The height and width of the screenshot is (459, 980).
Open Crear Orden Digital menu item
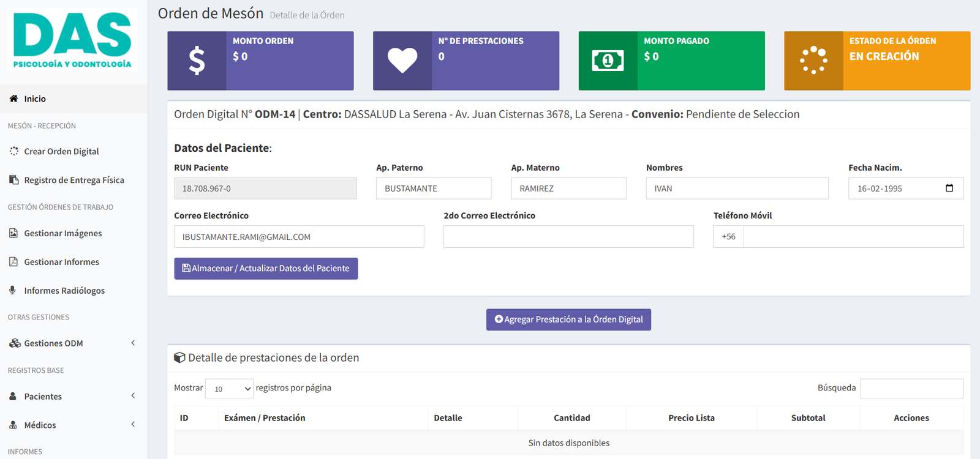[x=73, y=151]
